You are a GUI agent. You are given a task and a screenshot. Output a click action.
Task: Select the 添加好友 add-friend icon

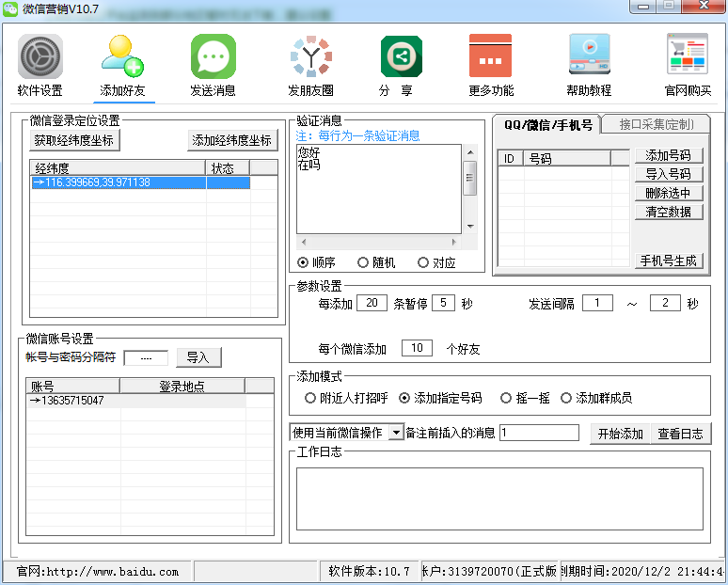tap(122, 56)
